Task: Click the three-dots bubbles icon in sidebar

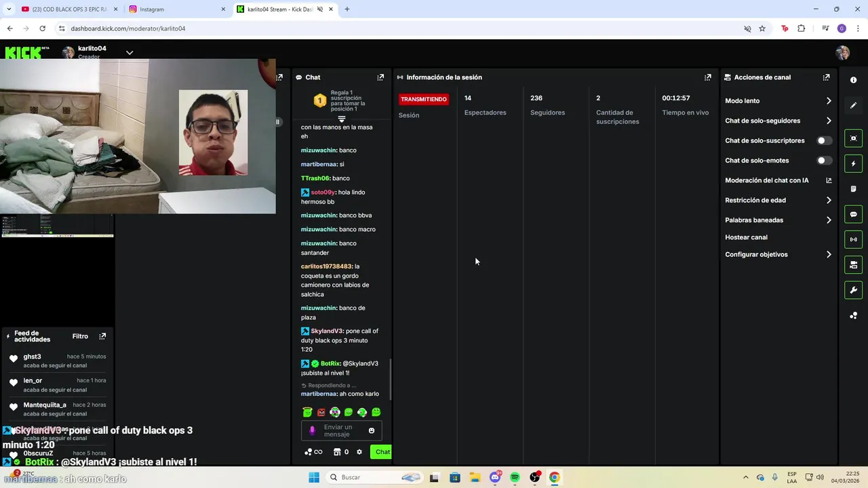Action: point(853,315)
